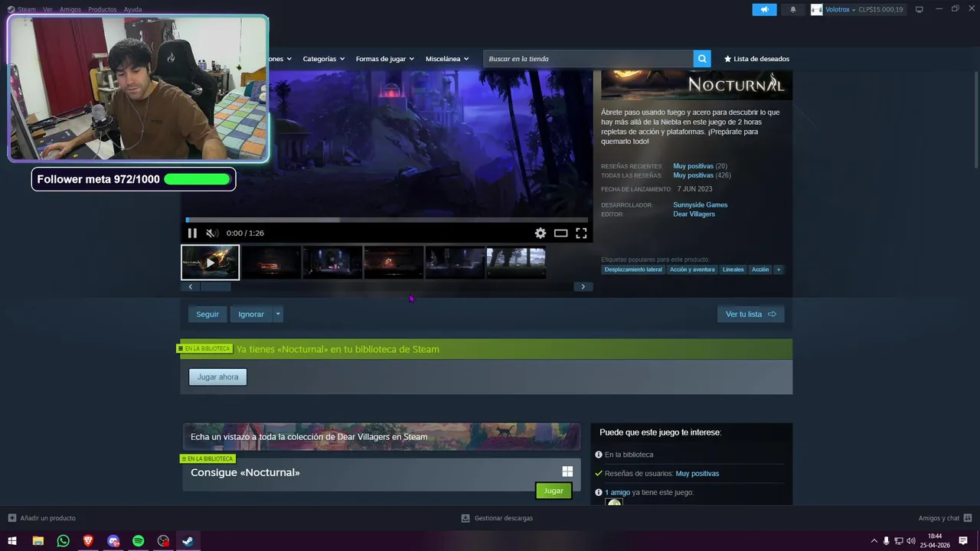
Task: Click the green Jugar button
Action: click(554, 491)
